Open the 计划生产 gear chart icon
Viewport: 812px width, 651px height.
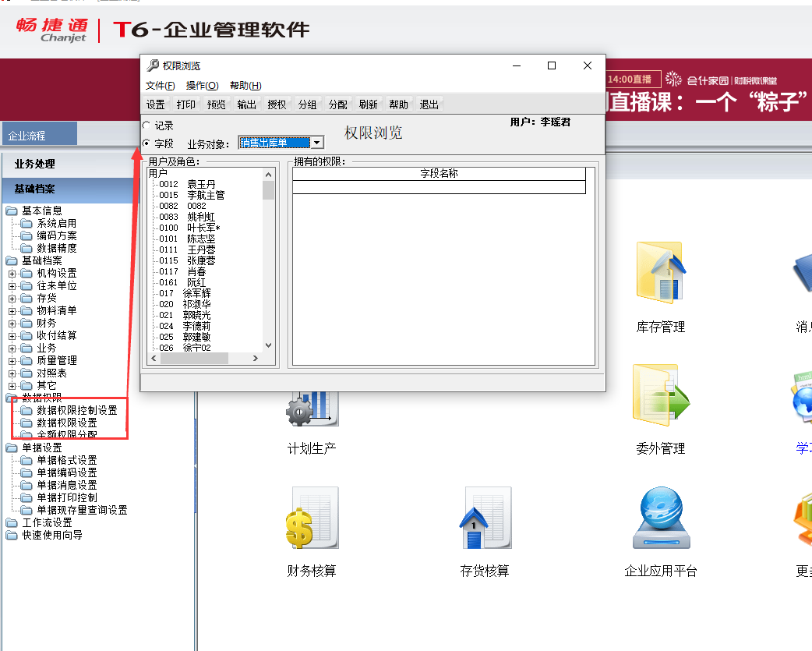coord(312,409)
